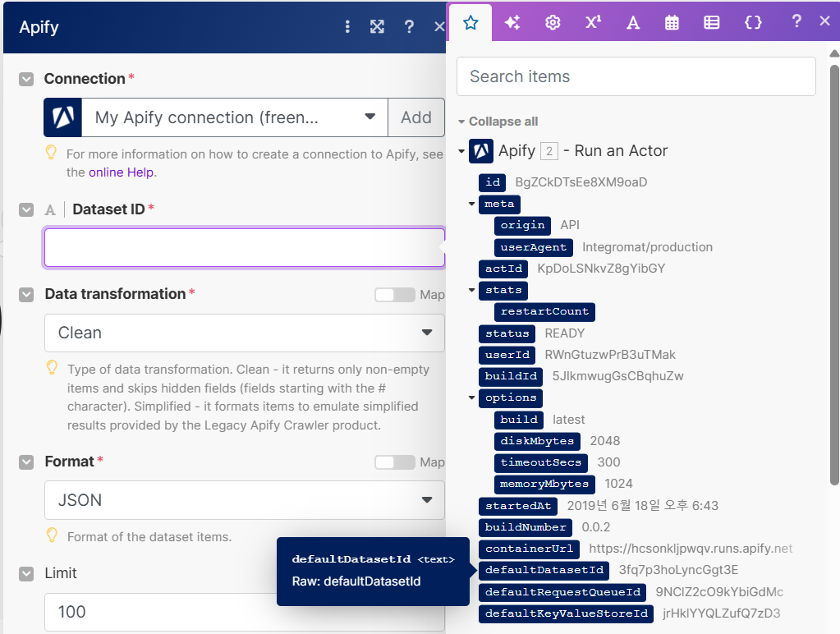Insert the id variable pill
The width and height of the screenshot is (840, 634).
click(x=493, y=183)
